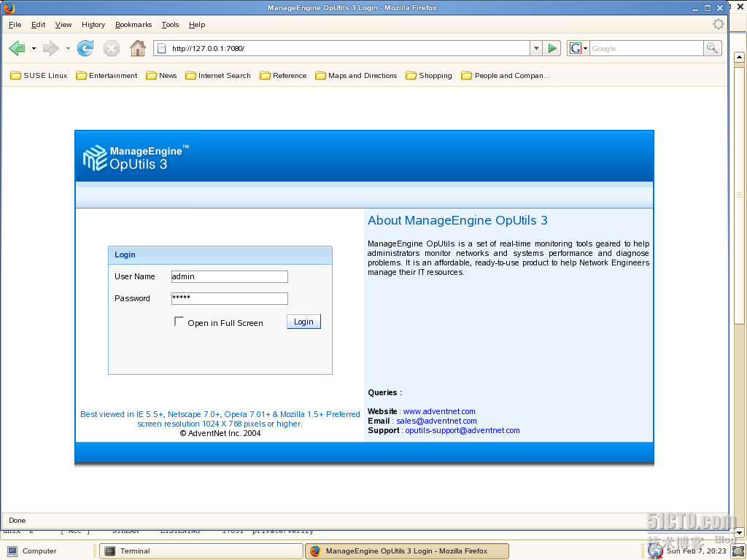Click the oputils-support@adventnet.com link
The image size is (747, 560).
click(x=462, y=430)
